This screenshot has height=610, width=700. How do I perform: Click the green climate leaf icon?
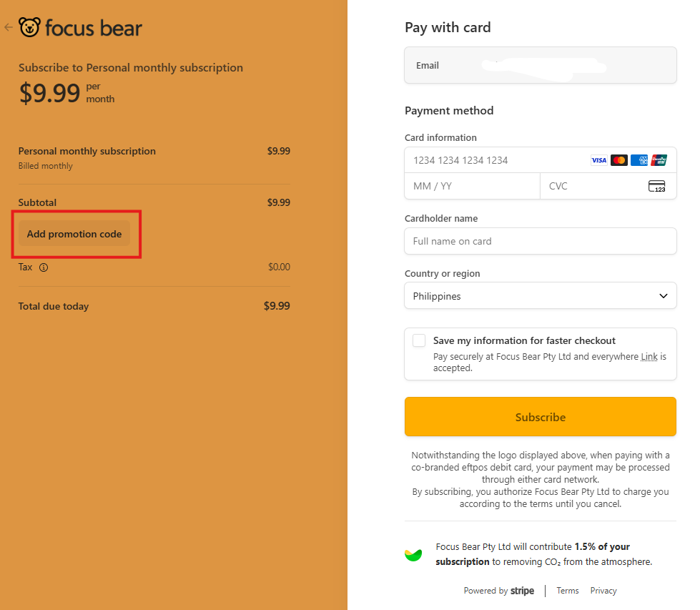(413, 555)
